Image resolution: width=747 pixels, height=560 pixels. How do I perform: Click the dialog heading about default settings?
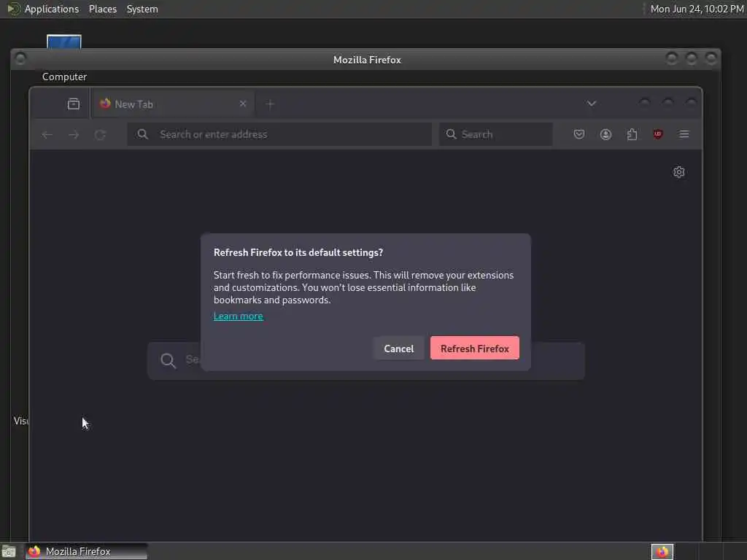pyautogui.click(x=298, y=252)
